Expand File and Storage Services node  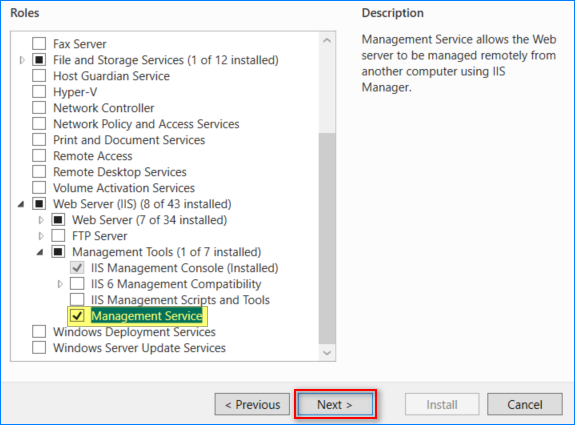pyautogui.click(x=22, y=60)
